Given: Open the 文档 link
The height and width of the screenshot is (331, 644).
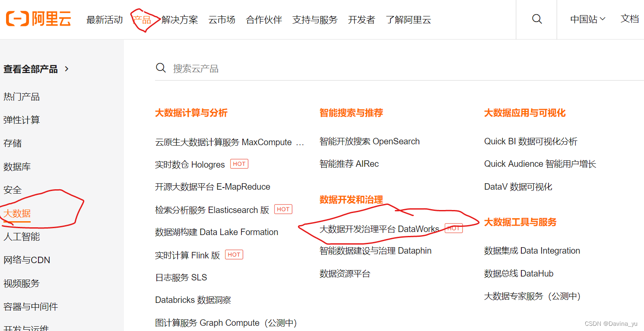Looking at the screenshot, I should (x=630, y=19).
